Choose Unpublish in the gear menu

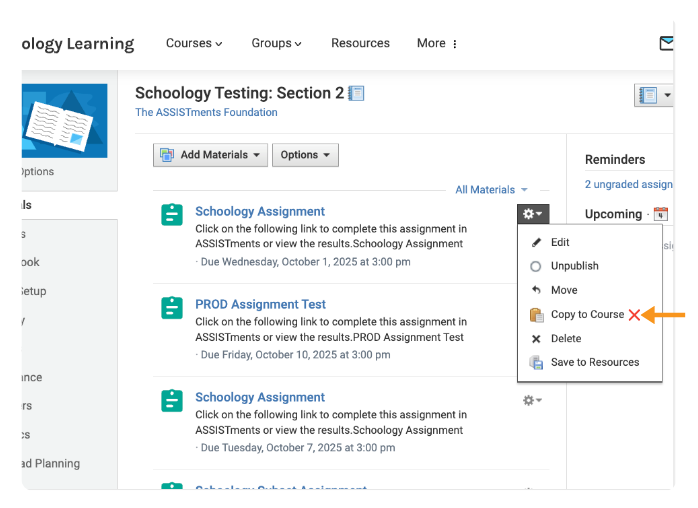[x=574, y=267]
